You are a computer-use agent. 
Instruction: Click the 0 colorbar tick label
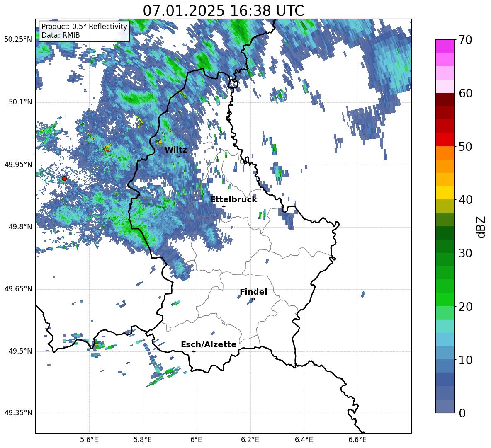coord(462,413)
